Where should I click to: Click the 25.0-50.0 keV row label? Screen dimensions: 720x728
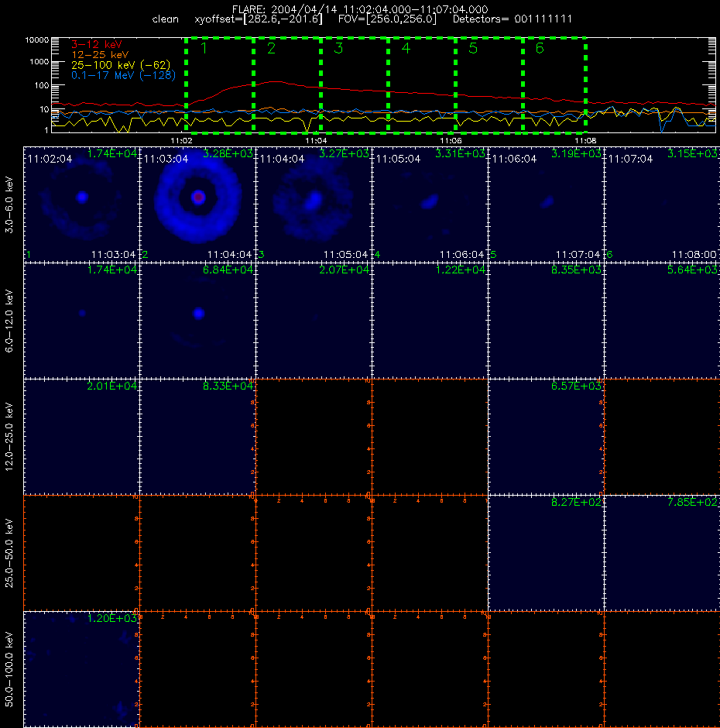9,553
